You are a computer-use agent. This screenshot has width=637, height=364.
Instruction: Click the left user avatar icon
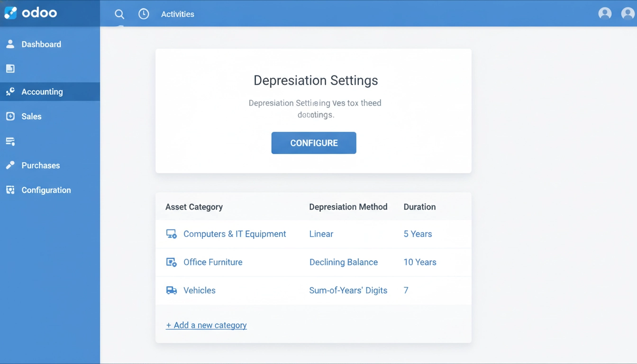point(605,13)
